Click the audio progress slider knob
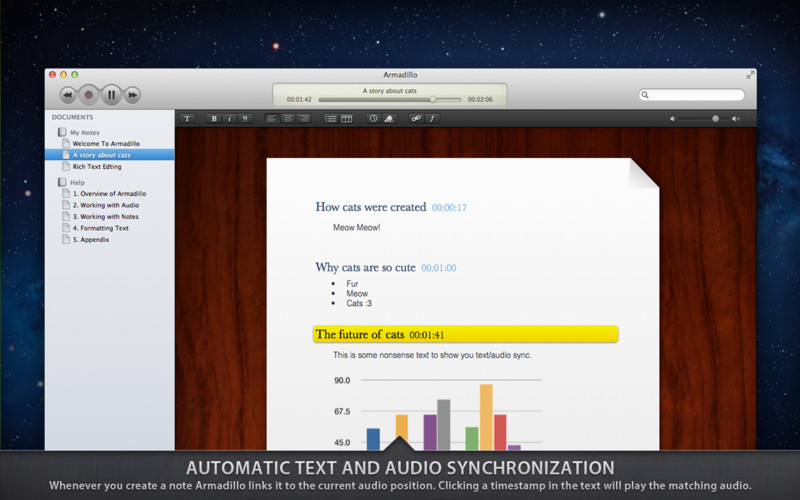The image size is (800, 500). click(433, 99)
